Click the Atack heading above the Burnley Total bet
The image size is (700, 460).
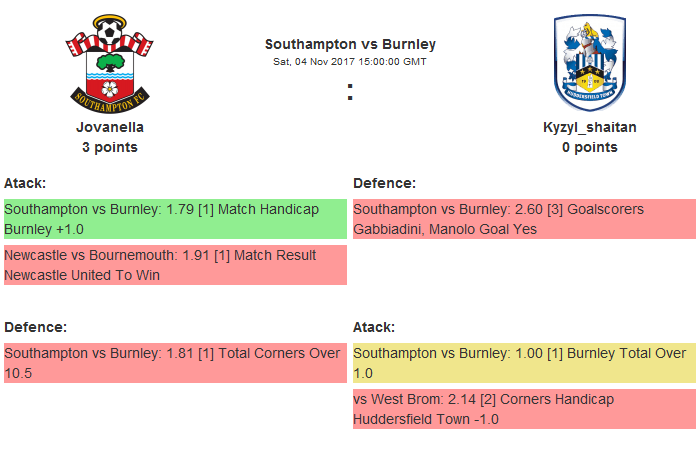[x=374, y=327]
